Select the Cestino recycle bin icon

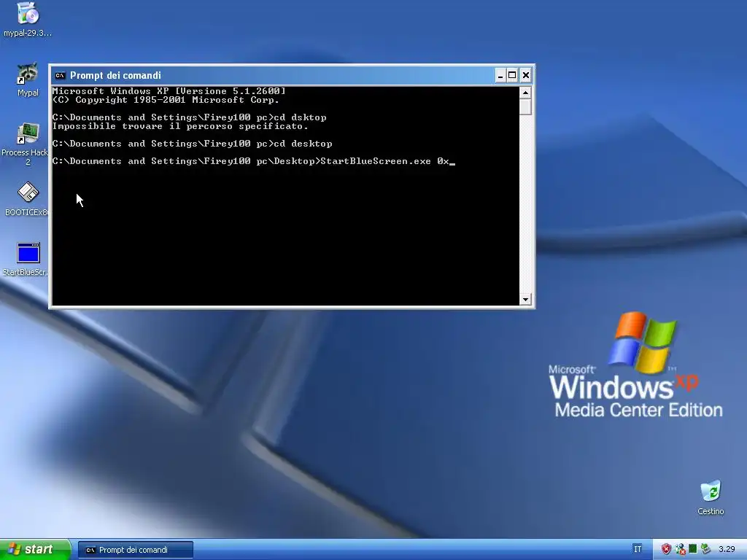(x=711, y=497)
